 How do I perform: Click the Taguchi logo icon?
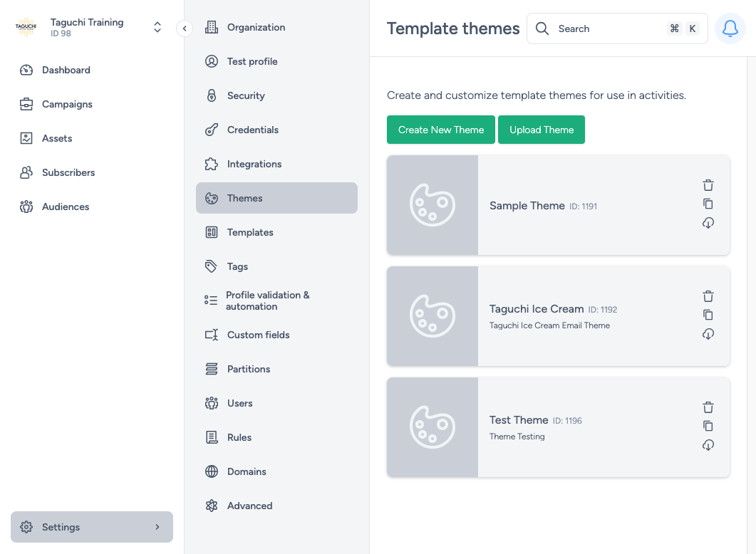[26, 27]
